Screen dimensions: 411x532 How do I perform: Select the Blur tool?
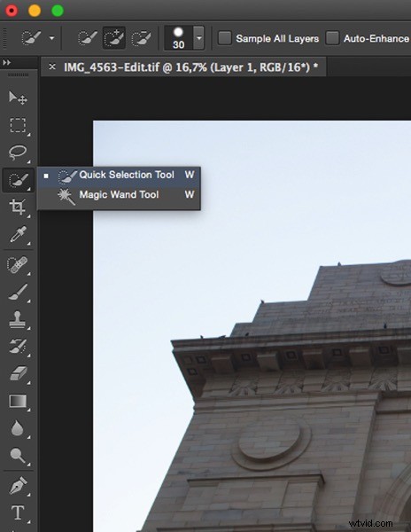tap(18, 428)
